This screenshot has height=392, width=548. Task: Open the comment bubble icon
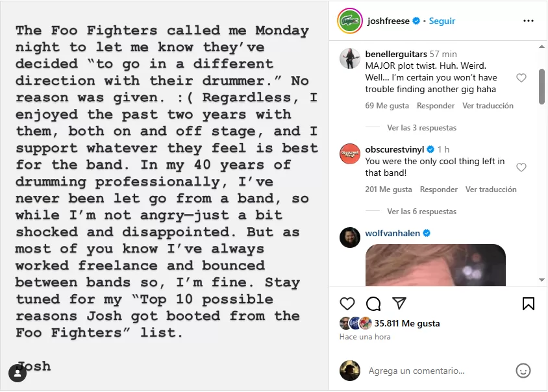coord(373,304)
